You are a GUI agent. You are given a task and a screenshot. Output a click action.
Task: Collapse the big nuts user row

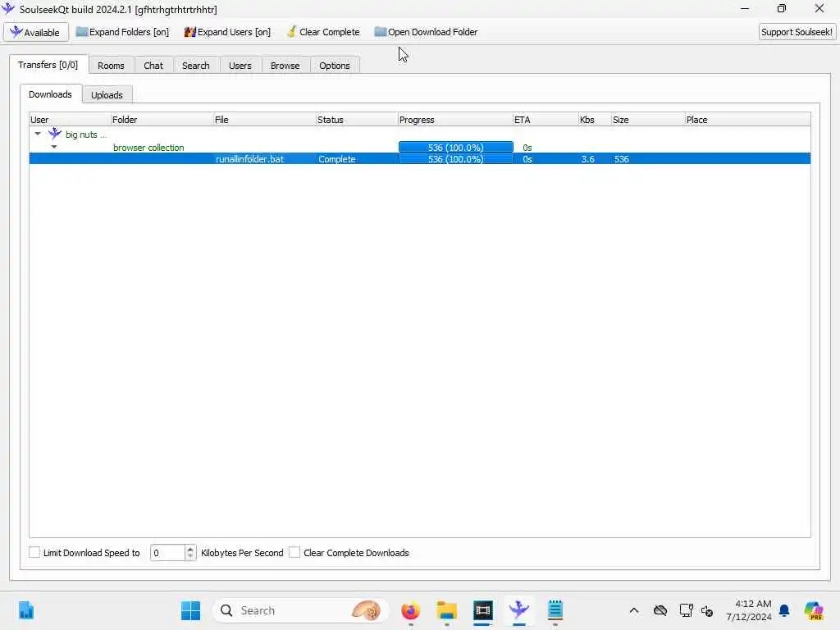pos(38,134)
